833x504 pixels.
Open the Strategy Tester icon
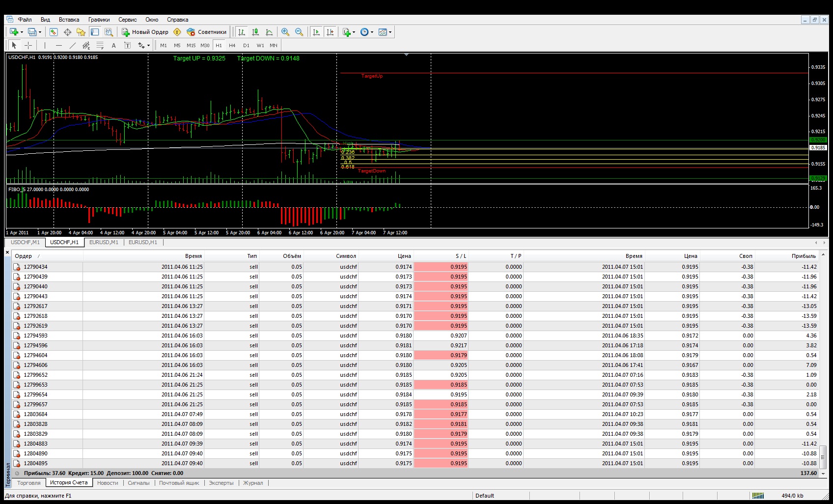pyautogui.click(x=109, y=32)
